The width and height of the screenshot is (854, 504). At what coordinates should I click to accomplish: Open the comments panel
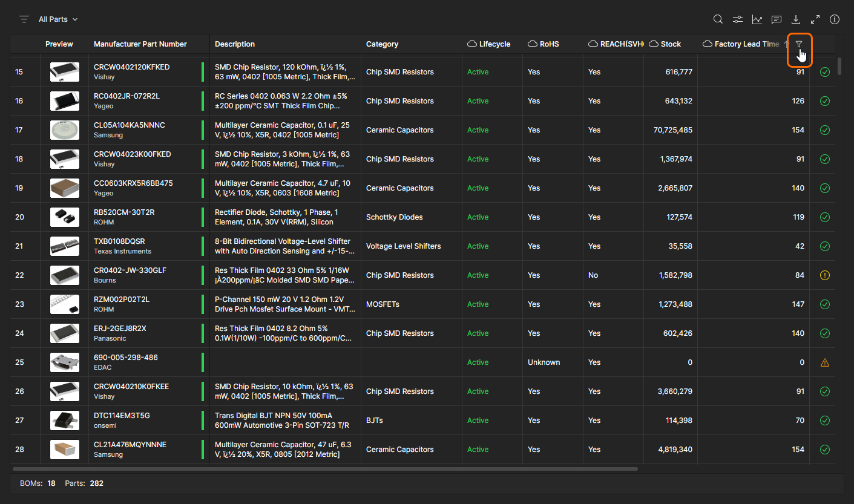click(777, 19)
